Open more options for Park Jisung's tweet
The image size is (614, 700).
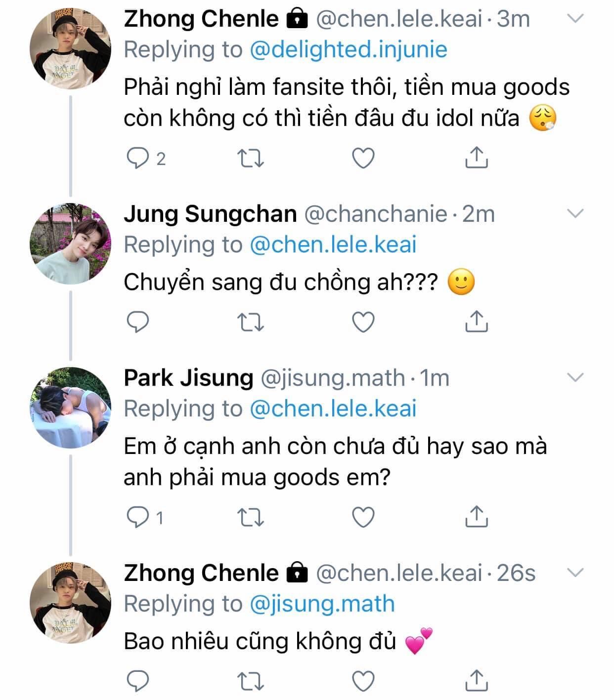click(x=575, y=378)
